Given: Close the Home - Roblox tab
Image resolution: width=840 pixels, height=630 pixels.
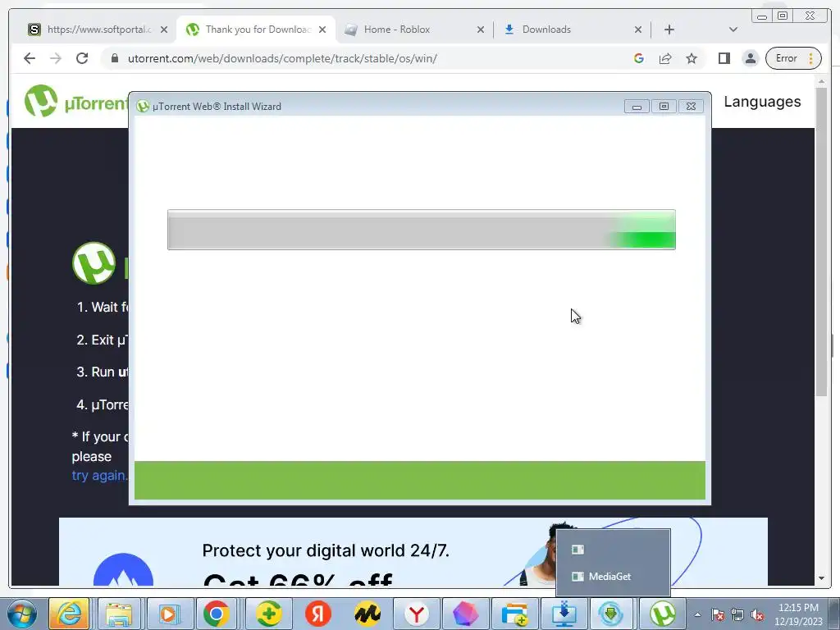Looking at the screenshot, I should 481,30.
